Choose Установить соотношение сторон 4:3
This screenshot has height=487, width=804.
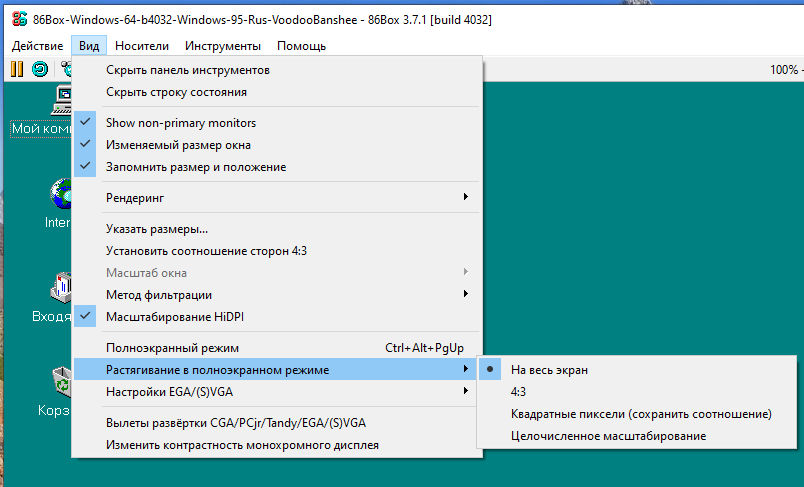click(x=276, y=251)
